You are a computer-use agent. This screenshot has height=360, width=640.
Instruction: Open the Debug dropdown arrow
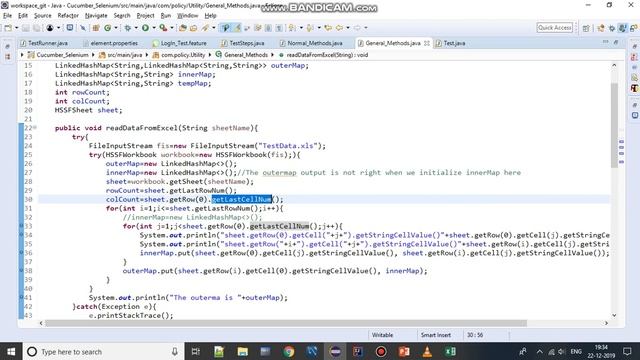[136, 28]
